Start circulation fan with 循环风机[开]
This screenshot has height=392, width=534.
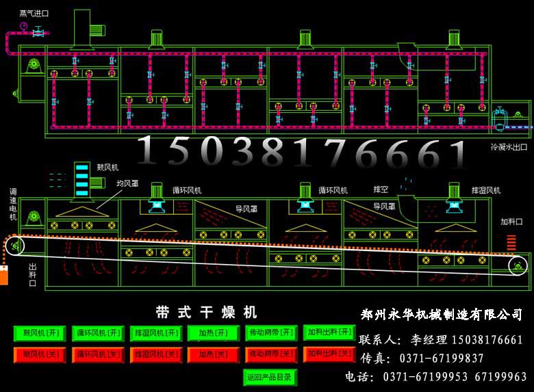click(98, 333)
